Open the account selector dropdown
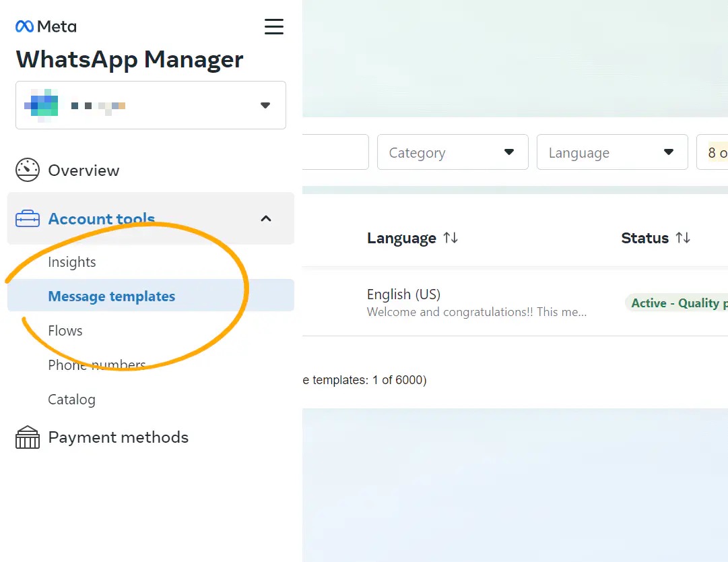The width and height of the screenshot is (728, 562). coord(265,105)
